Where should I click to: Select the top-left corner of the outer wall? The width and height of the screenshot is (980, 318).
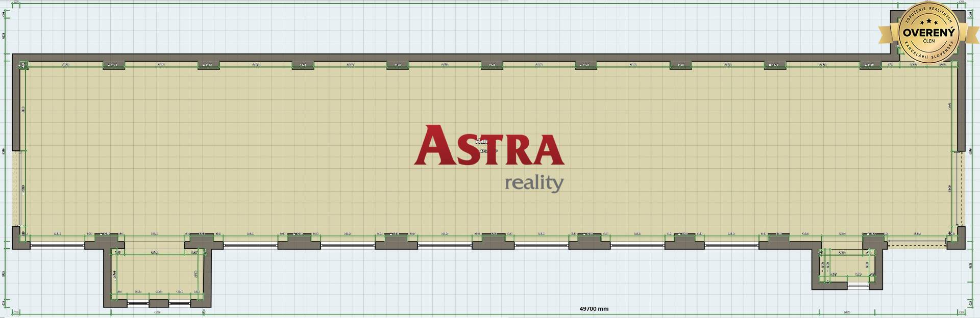(16, 57)
